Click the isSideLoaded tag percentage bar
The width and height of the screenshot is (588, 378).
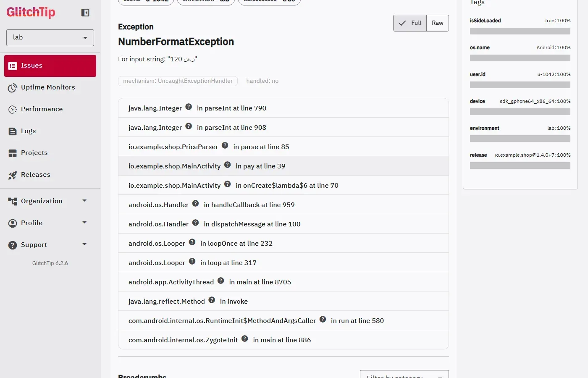(520, 31)
